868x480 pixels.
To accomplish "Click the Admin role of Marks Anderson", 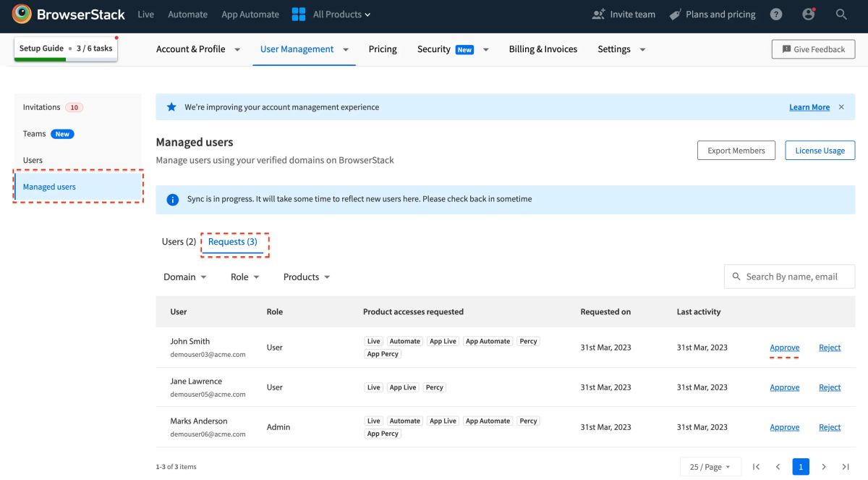I will pyautogui.click(x=278, y=427).
